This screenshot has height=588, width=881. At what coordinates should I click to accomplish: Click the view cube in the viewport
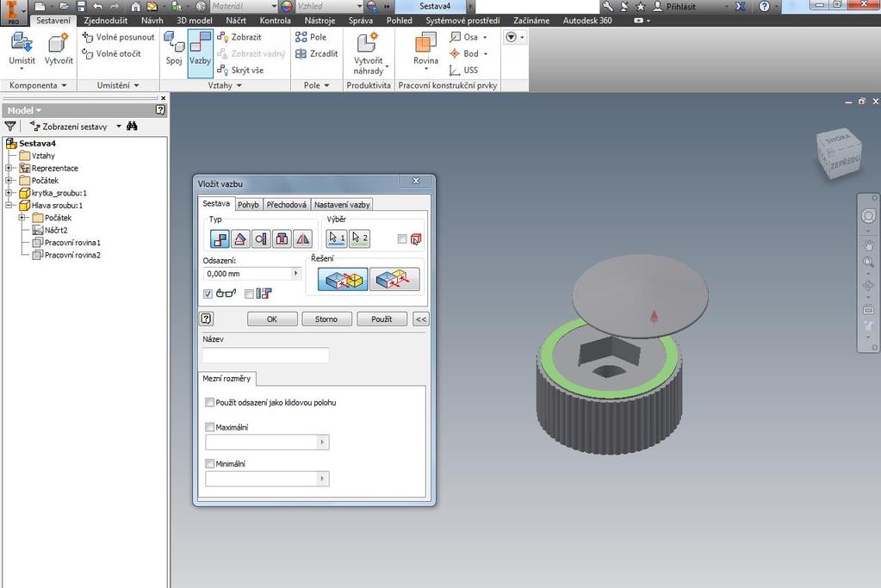point(839,152)
